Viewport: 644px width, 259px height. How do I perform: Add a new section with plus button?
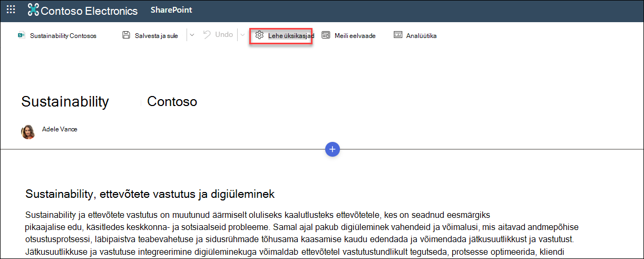[x=333, y=149]
